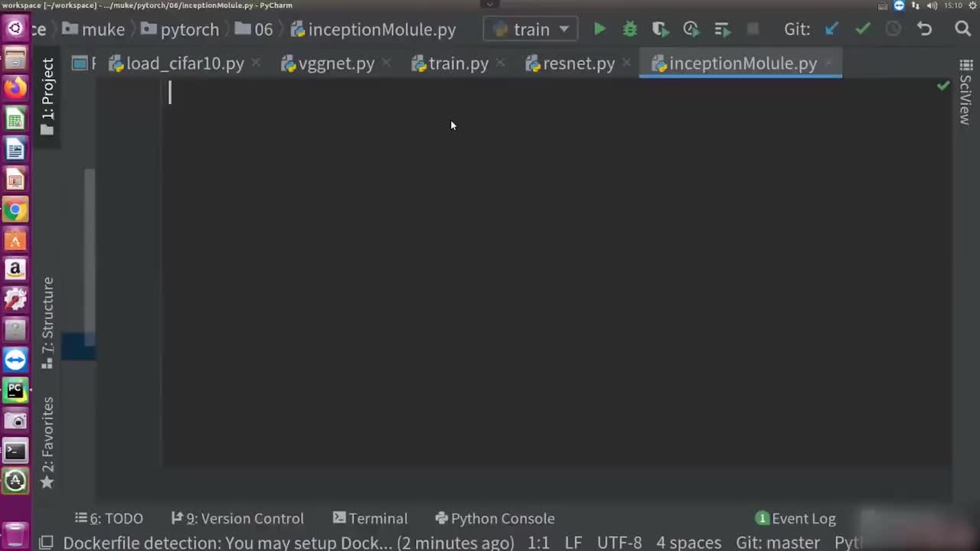Viewport: 980px width, 551px height.
Task: Click into the empty editor text area
Action: pyautogui.click(x=556, y=272)
